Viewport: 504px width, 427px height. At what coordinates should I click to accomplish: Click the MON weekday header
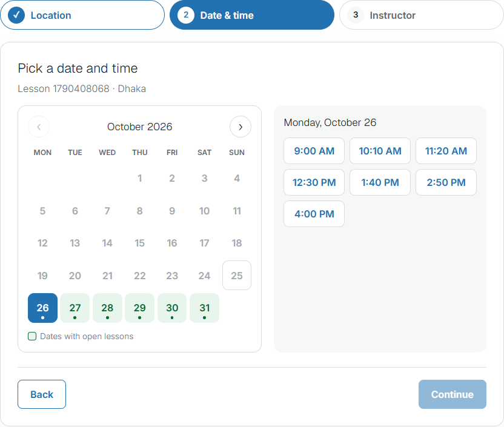click(x=43, y=152)
